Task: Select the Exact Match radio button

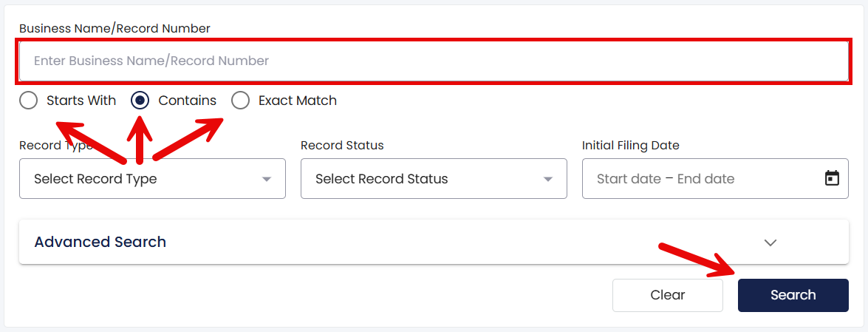Action: pyautogui.click(x=240, y=101)
